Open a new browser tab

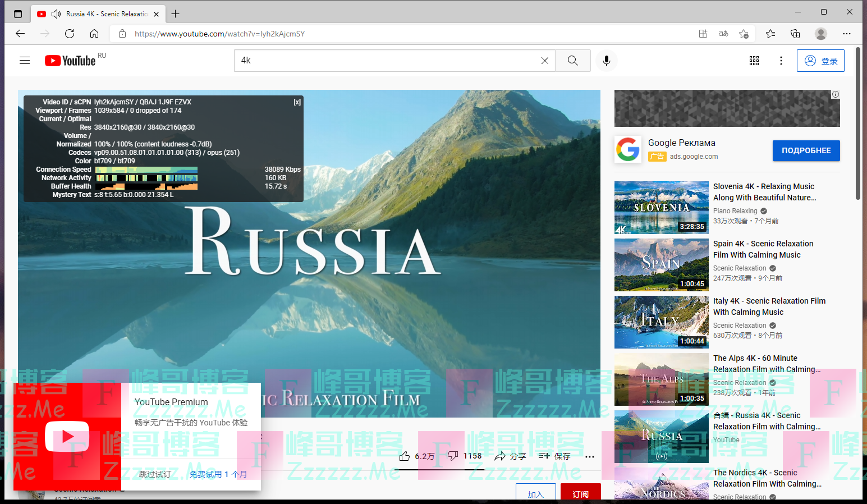click(x=176, y=14)
